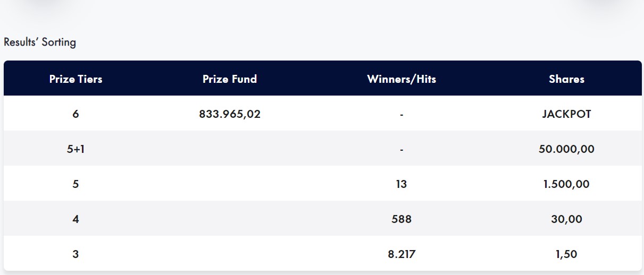Click the 1,50 shares value

(x=566, y=254)
